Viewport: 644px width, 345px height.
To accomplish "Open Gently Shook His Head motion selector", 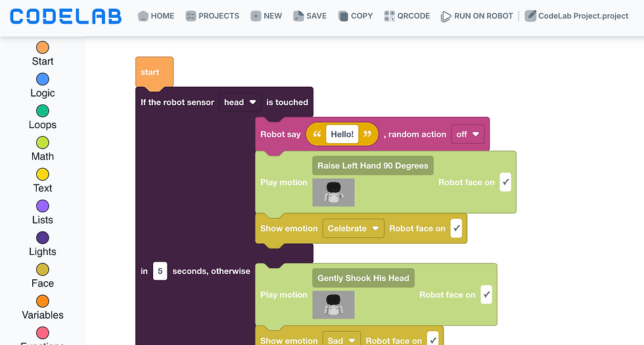I will [x=363, y=278].
